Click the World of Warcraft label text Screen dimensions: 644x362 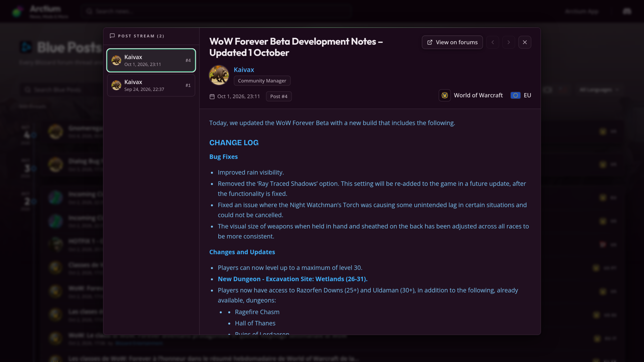pyautogui.click(x=478, y=95)
